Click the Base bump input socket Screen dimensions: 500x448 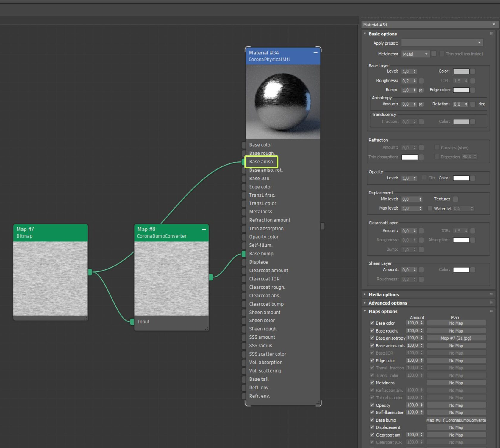[x=243, y=254]
